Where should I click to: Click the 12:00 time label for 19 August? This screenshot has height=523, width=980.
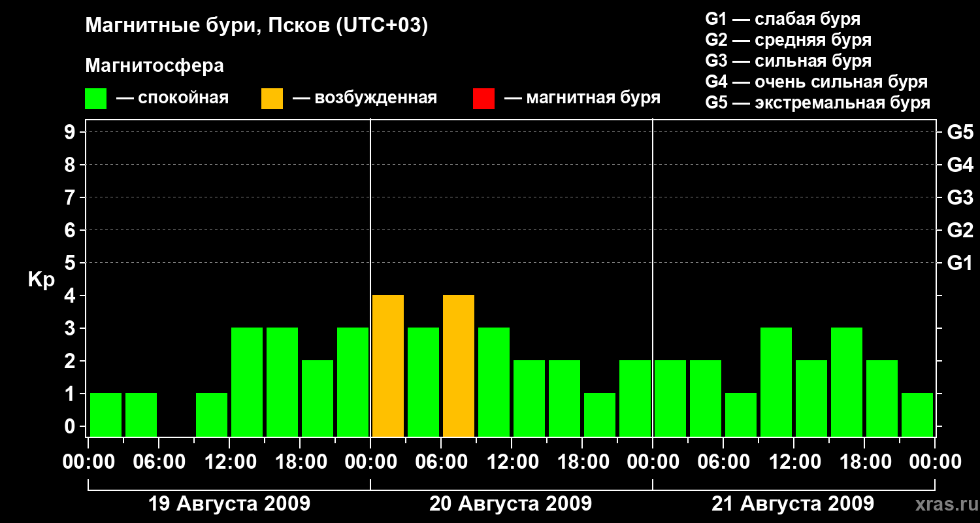click(229, 462)
